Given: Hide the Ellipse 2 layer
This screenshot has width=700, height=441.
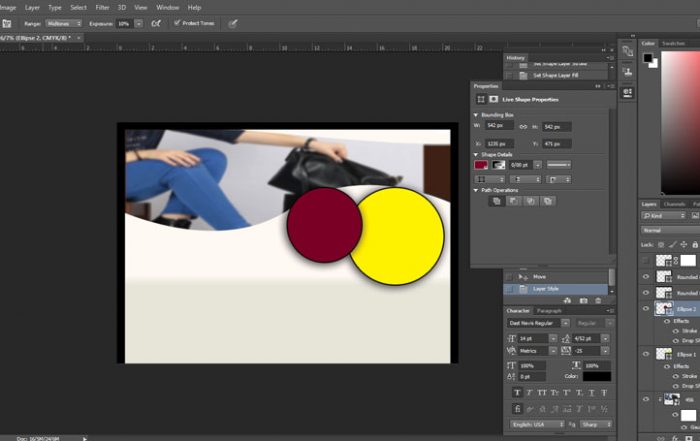Looking at the screenshot, I should click(x=646, y=308).
